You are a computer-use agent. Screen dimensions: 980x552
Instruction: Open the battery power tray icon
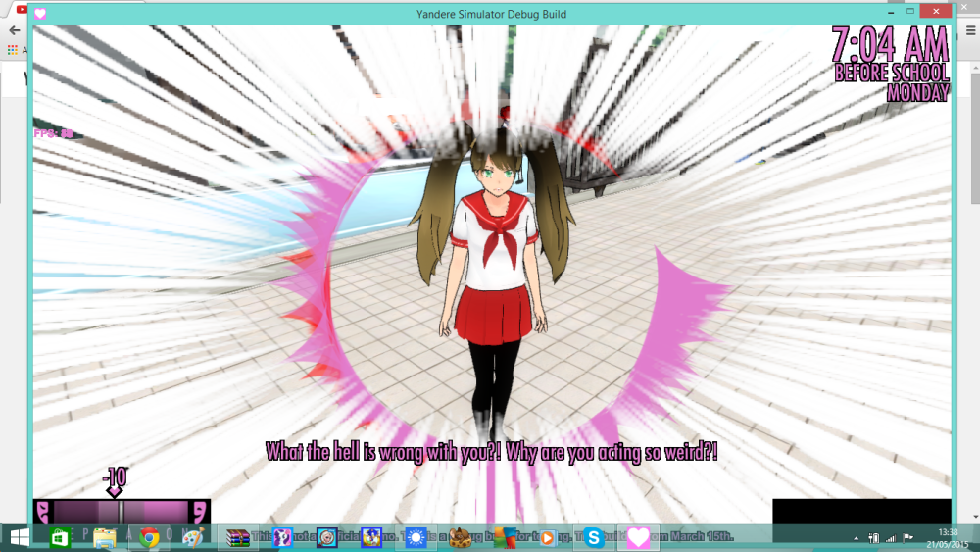[x=874, y=538]
